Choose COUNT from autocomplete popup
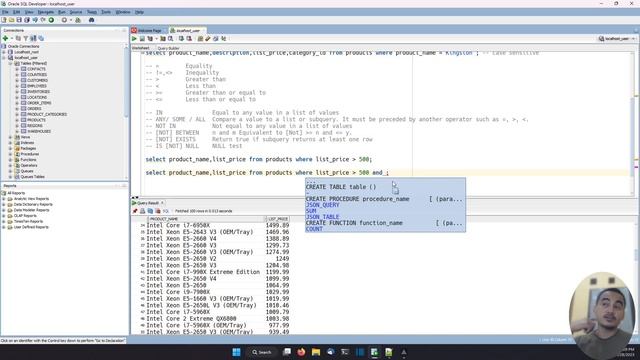The width and height of the screenshot is (640, 360). point(385,229)
